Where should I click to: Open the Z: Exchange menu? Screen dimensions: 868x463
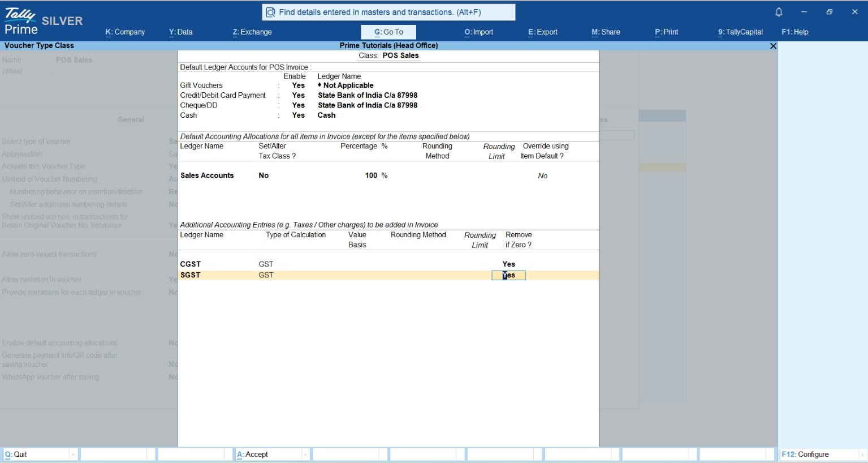click(252, 32)
